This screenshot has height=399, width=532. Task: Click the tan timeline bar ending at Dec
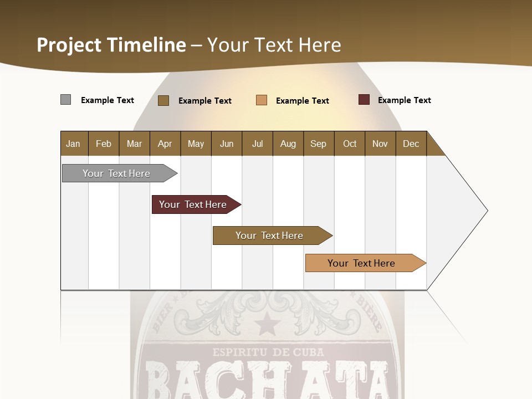361,263
